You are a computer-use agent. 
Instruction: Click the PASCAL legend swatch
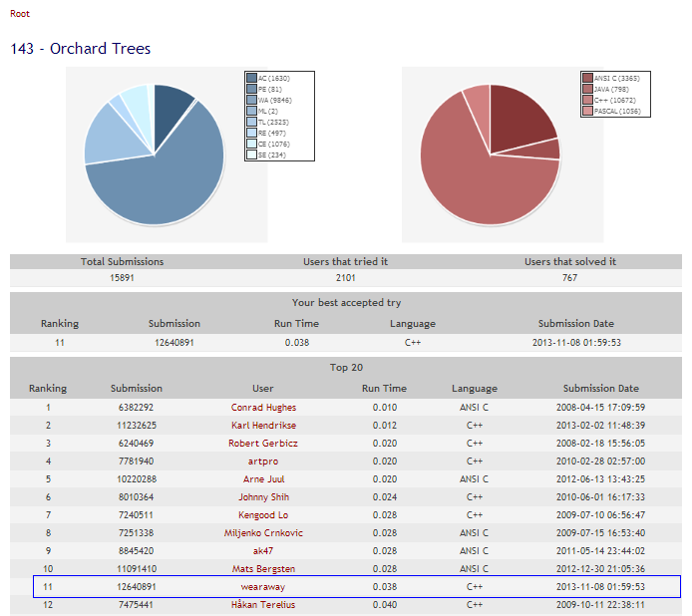click(587, 111)
